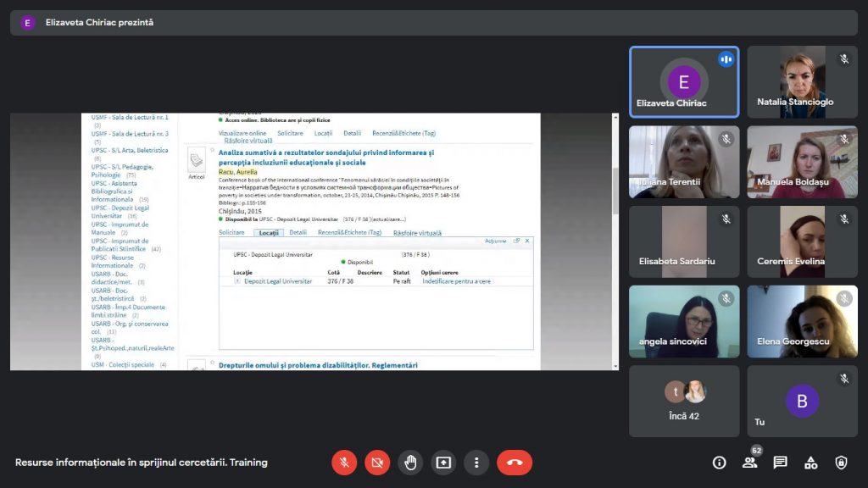Open the 'Încă 42' more participants tile
Viewport: 868px width, 488px height.
(x=684, y=401)
